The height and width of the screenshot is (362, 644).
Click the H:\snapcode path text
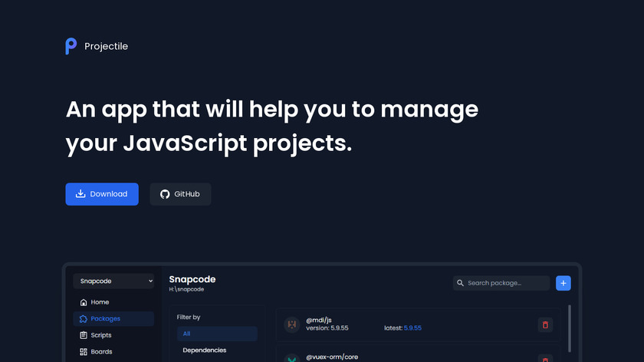(x=186, y=289)
